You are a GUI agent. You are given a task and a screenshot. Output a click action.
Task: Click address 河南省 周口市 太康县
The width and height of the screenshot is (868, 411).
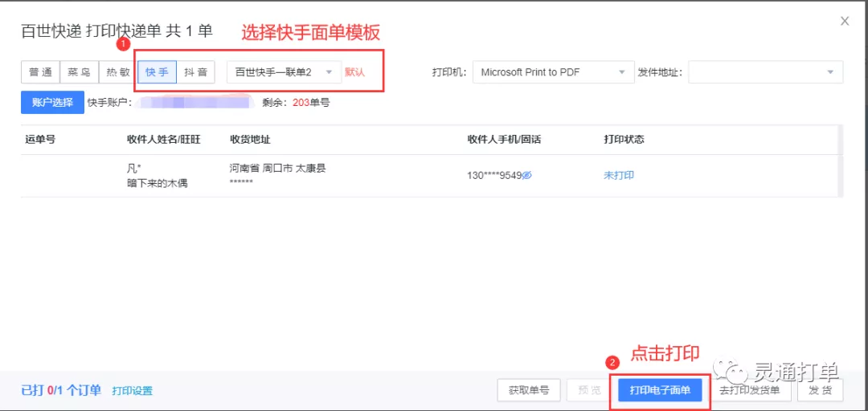(277, 168)
